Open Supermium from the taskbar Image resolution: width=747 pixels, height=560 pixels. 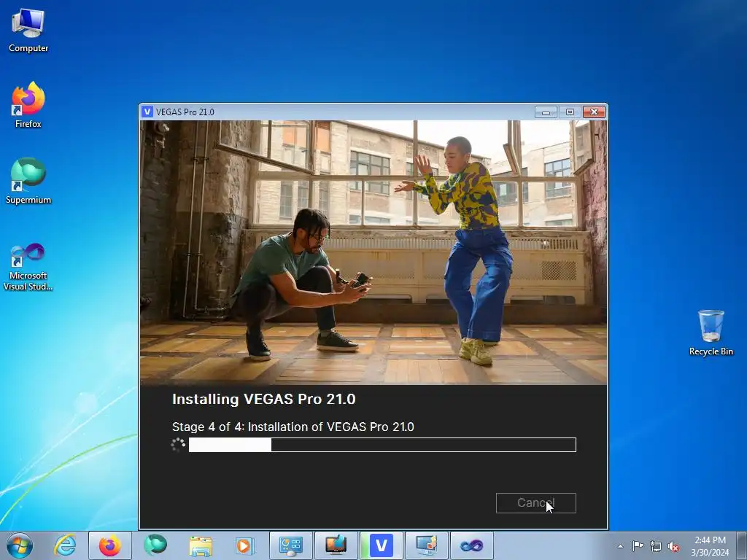155,545
